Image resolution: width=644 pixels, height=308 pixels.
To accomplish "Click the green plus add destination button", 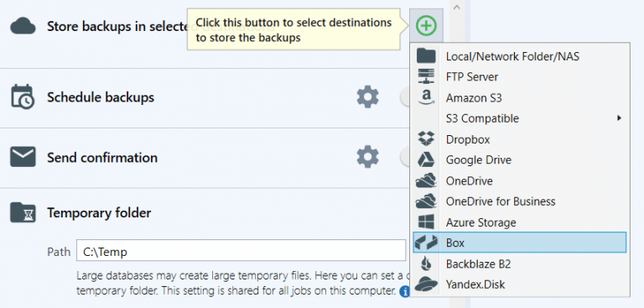I will point(426,25).
